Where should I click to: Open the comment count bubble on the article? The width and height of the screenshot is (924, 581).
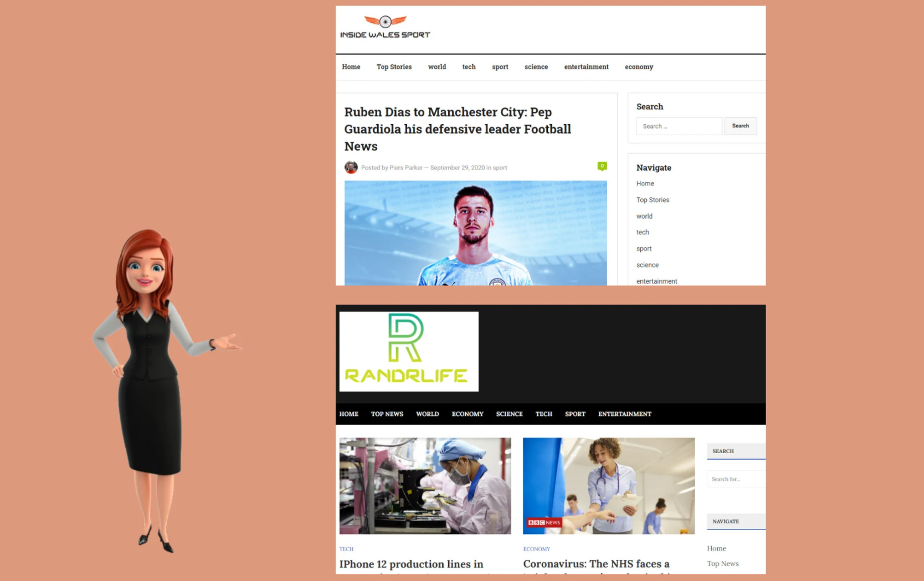coord(602,166)
